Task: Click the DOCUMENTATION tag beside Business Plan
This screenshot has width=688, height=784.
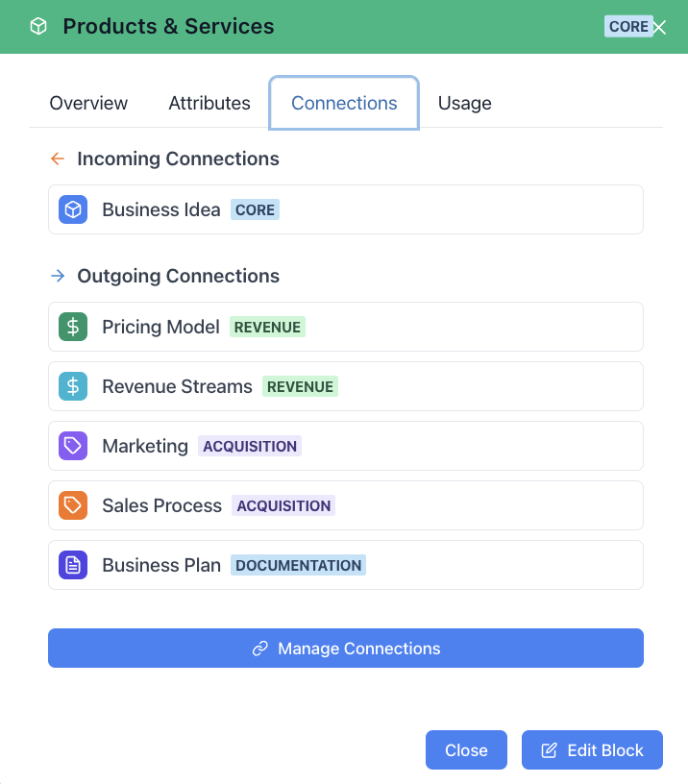Action: click(x=298, y=565)
